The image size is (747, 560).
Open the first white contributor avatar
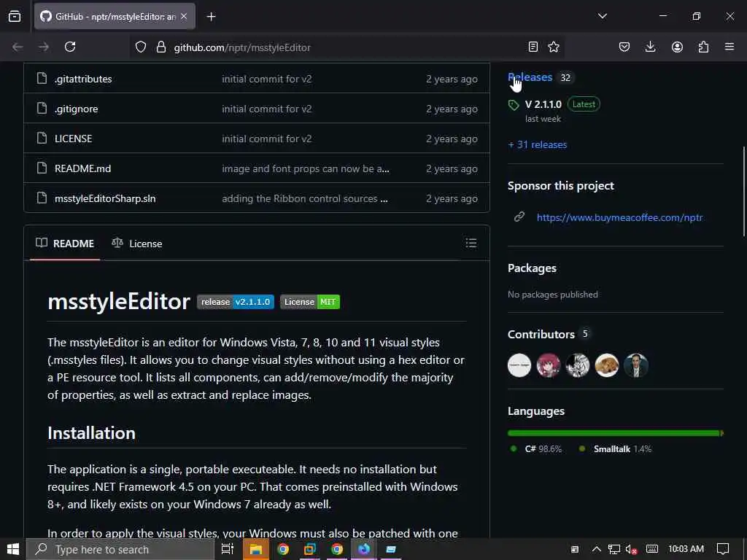519,366
